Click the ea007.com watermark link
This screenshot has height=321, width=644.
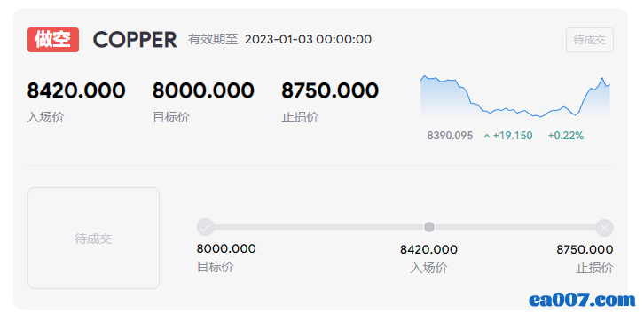tap(582, 300)
